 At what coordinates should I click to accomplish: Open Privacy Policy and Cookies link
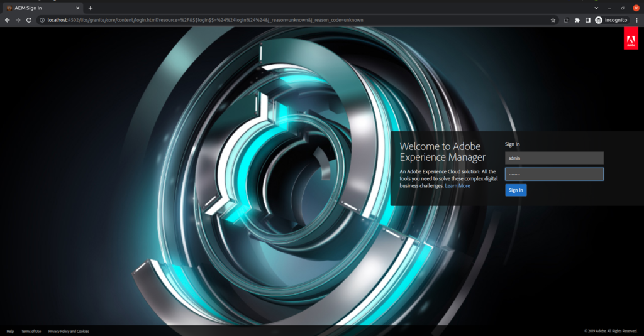click(x=69, y=331)
